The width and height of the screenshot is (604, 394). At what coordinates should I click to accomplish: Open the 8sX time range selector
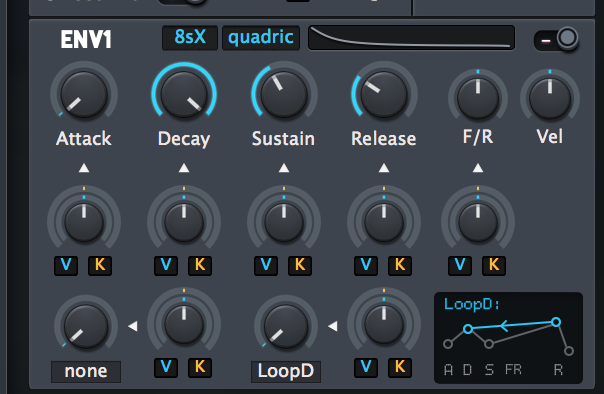pyautogui.click(x=190, y=38)
